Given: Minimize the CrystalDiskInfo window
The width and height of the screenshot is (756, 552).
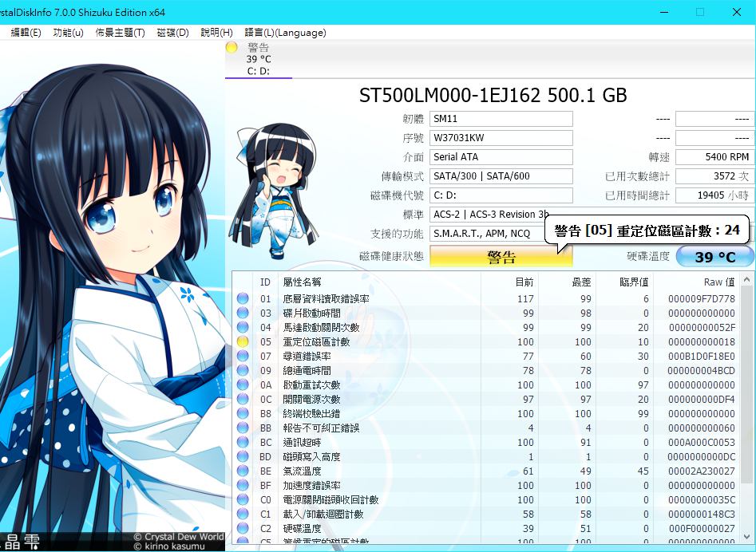Looking at the screenshot, I should click(664, 12).
